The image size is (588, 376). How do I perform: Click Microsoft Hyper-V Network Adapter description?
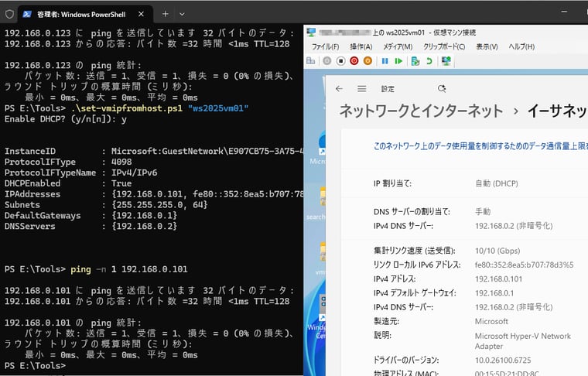click(523, 340)
